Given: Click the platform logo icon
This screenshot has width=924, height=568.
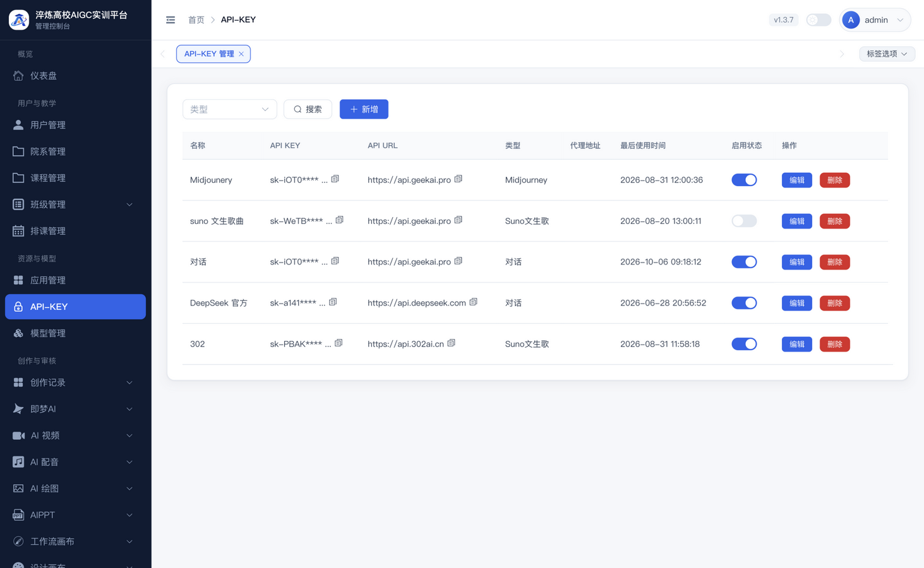Looking at the screenshot, I should [x=19, y=20].
